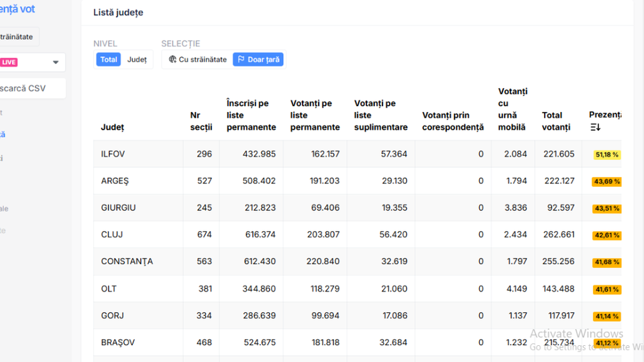Sort by Județ column header
644x362 pixels.
(113, 127)
